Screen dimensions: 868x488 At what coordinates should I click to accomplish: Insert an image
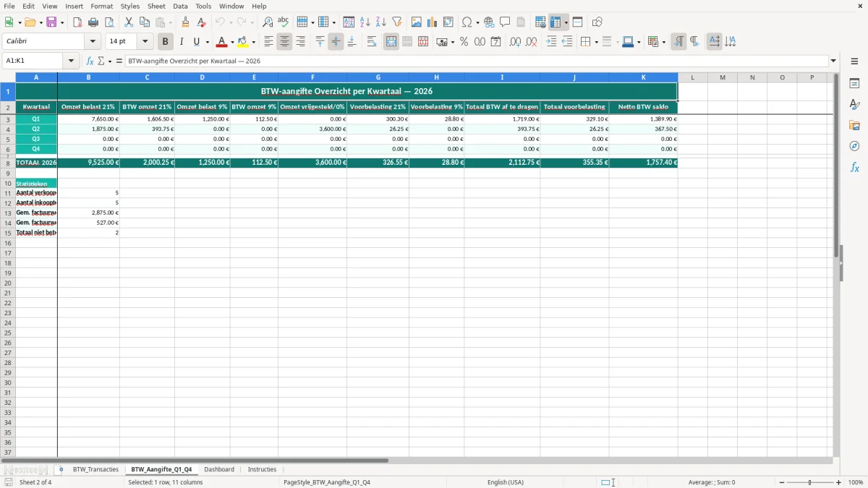417,22
